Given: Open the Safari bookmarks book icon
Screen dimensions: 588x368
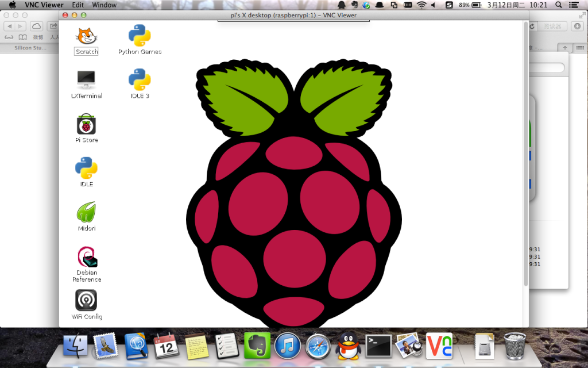Looking at the screenshot, I should tap(23, 37).
